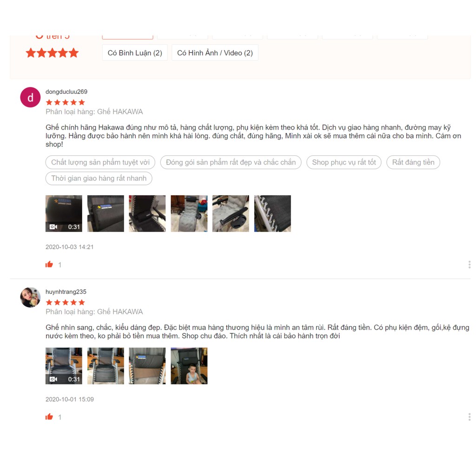Image resolution: width=476 pixels, height=476 pixels.
Task: Open three-dot menu on dongducluu269's review
Action: [469, 264]
